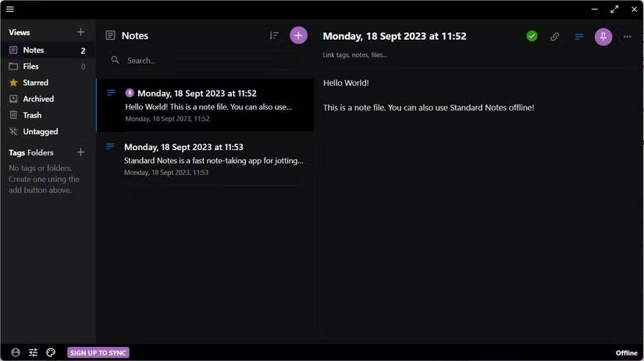Open the account menu icon
This screenshot has width=644, height=361.
16,352
